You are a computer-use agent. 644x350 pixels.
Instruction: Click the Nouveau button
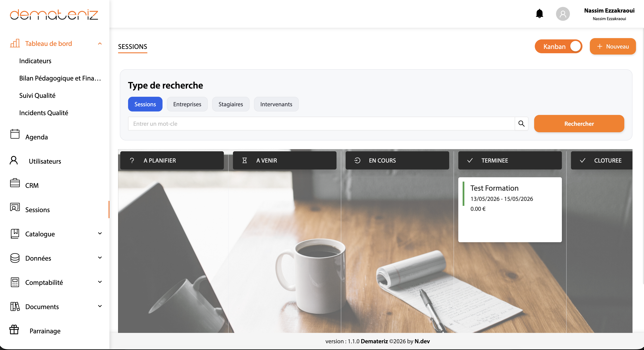point(613,47)
